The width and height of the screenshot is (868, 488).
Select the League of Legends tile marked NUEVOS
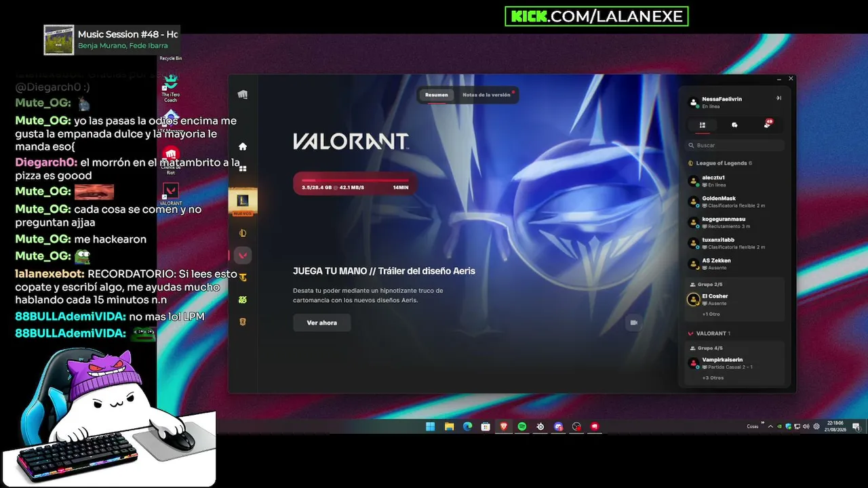click(x=243, y=202)
